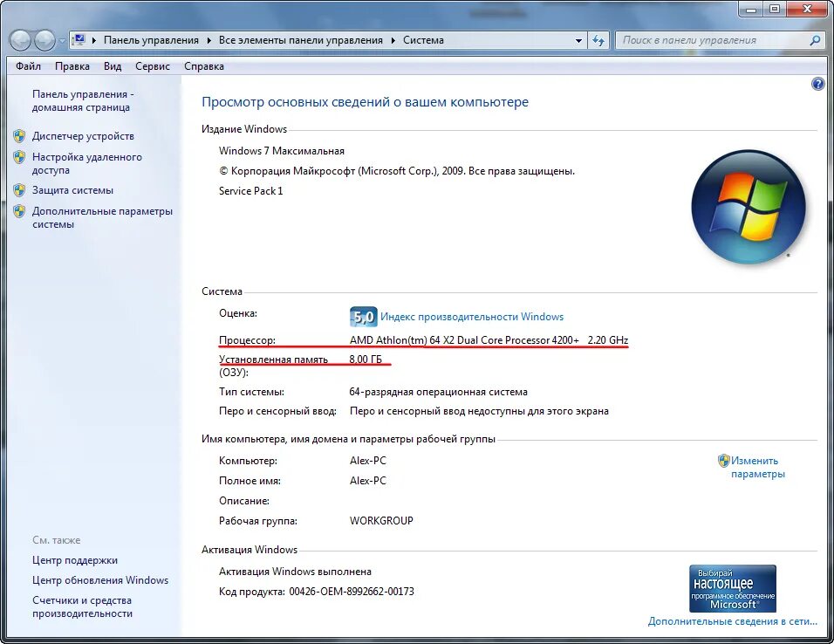The image size is (834, 644).
Task: Click the Windows logo image
Action: pos(749,207)
